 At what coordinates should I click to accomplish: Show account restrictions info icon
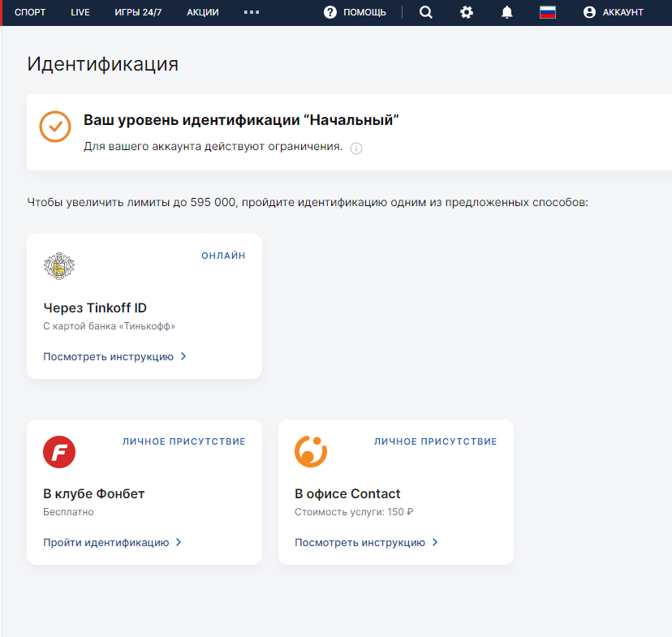point(356,148)
